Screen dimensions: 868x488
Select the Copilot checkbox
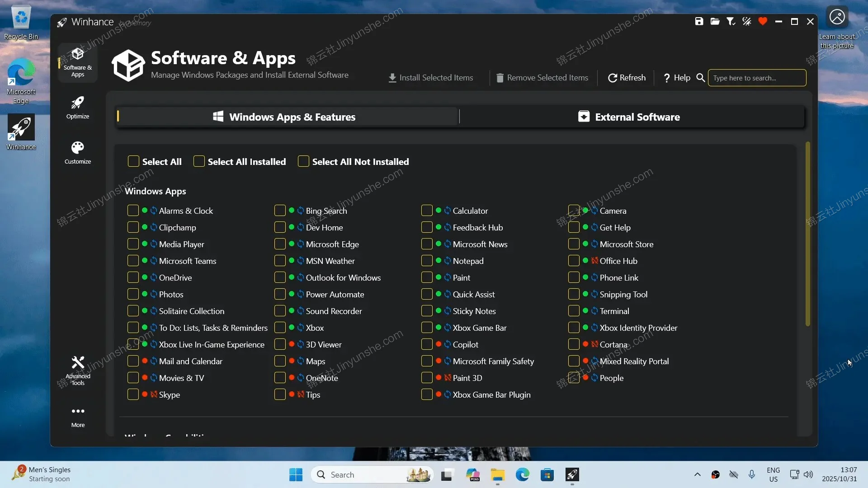coord(427,344)
